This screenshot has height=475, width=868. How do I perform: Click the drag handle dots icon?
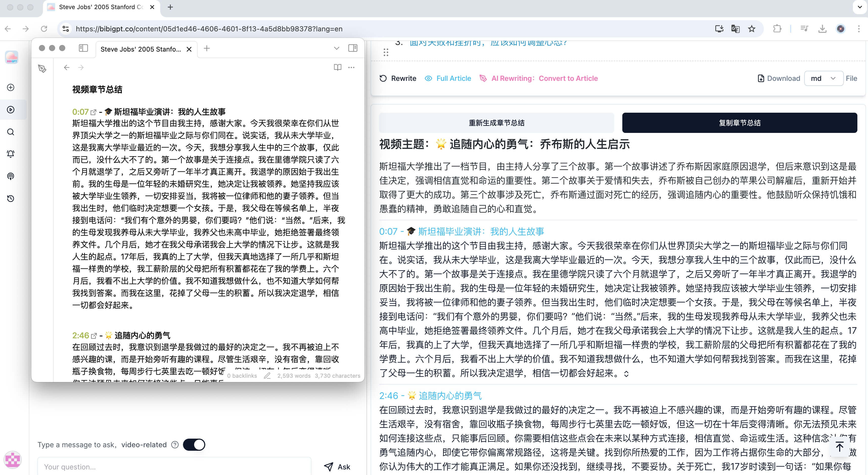[386, 52]
